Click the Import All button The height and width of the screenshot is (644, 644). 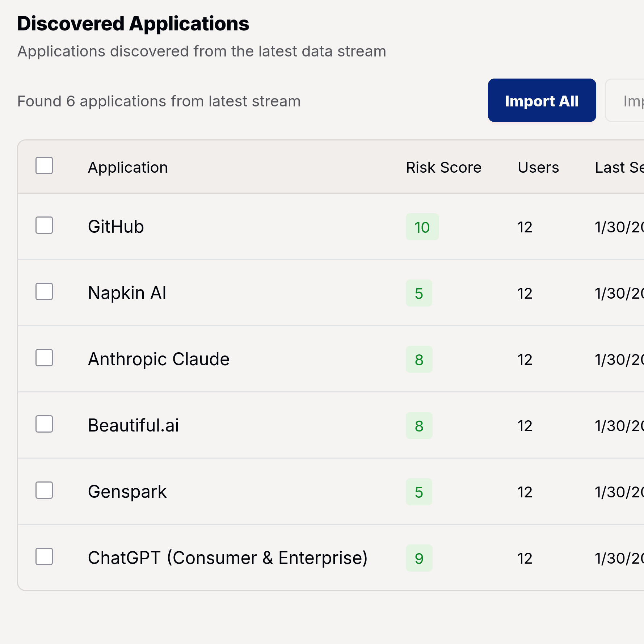pyautogui.click(x=542, y=101)
